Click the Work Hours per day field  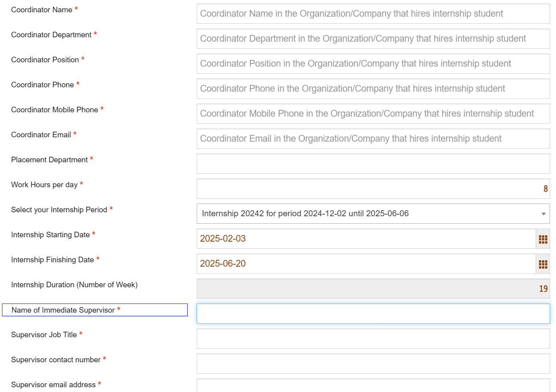pos(373,189)
